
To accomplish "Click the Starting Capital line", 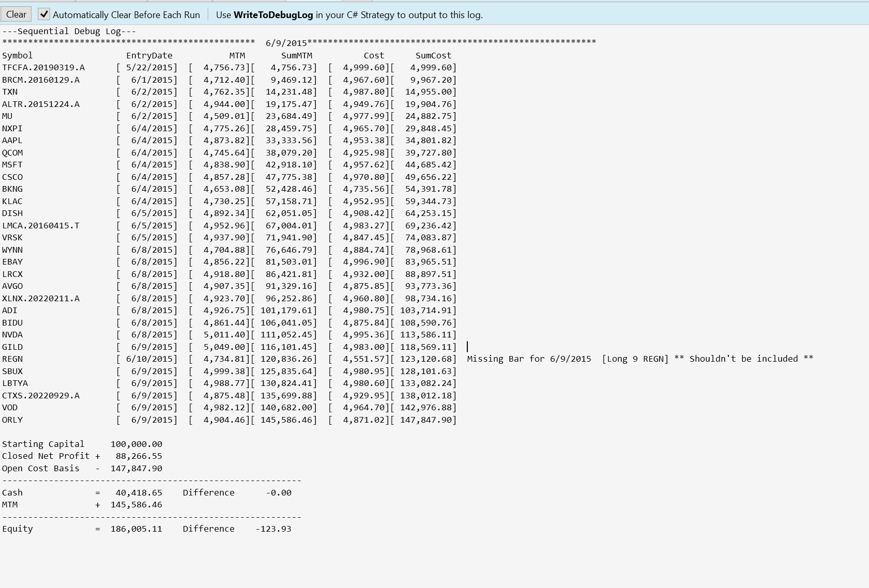I will [x=43, y=444].
